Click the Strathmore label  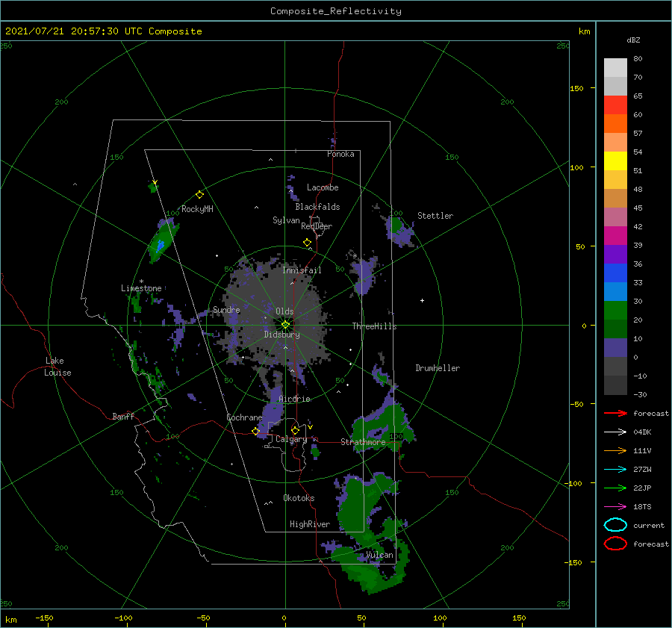363,442
